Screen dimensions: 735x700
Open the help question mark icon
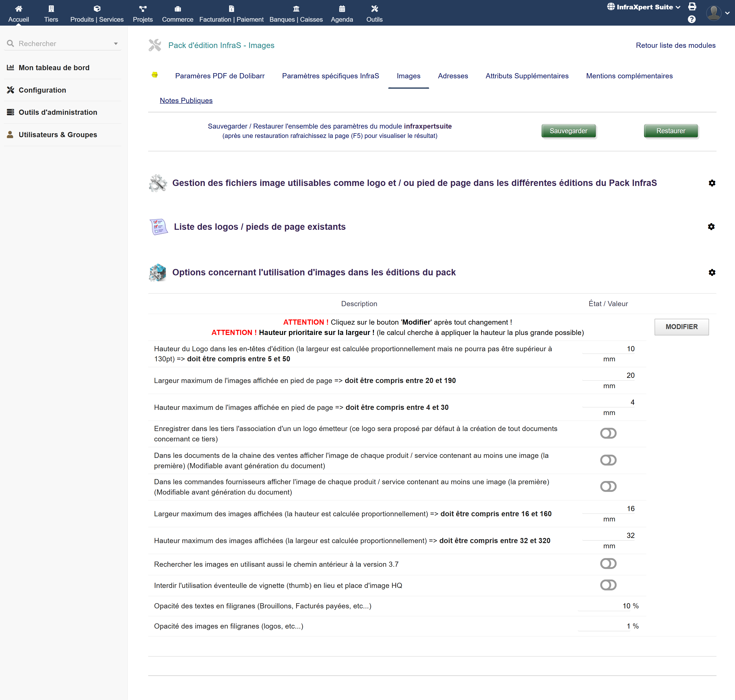(x=691, y=19)
